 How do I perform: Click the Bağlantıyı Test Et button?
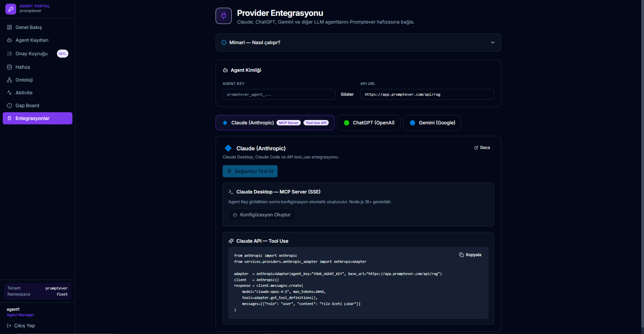250,171
